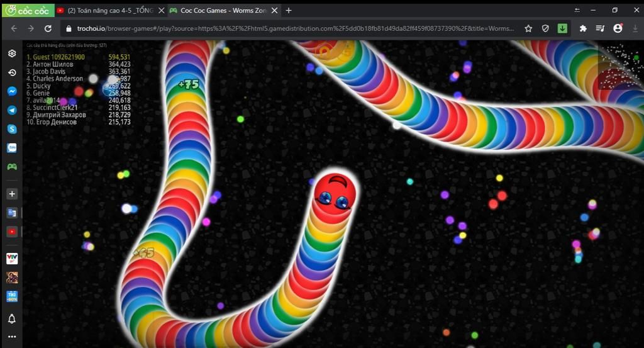This screenshot has width=644, height=348.
Task: Open the downloads arrow icon
Action: pyautogui.click(x=635, y=28)
